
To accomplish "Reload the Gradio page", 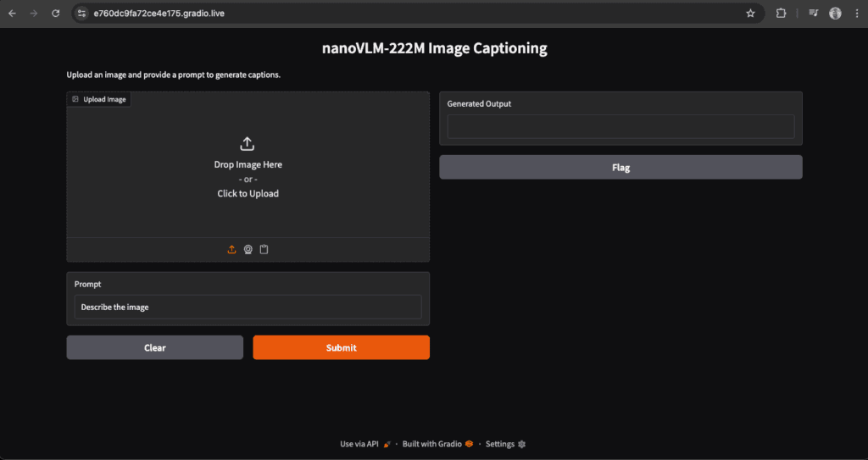I will [x=56, y=14].
